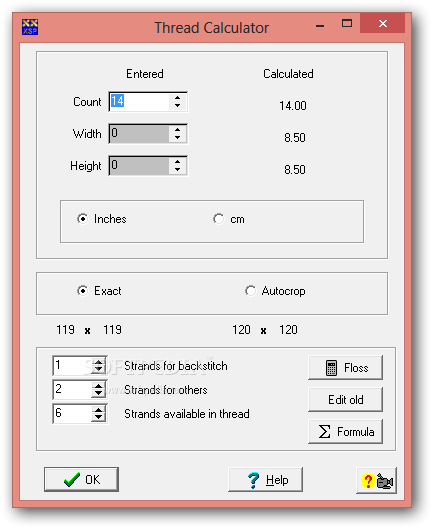Image resolution: width=432 pixels, height=528 pixels.
Task: Open the Floss calculator button
Action: click(345, 367)
